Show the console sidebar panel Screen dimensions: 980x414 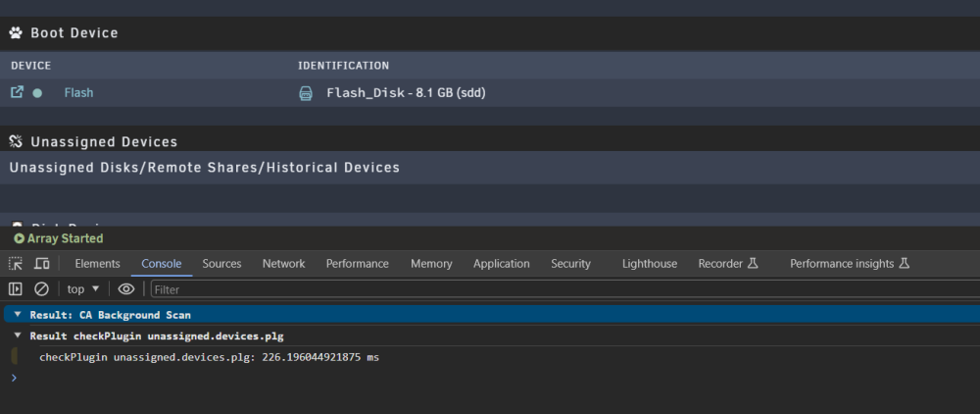click(x=16, y=289)
